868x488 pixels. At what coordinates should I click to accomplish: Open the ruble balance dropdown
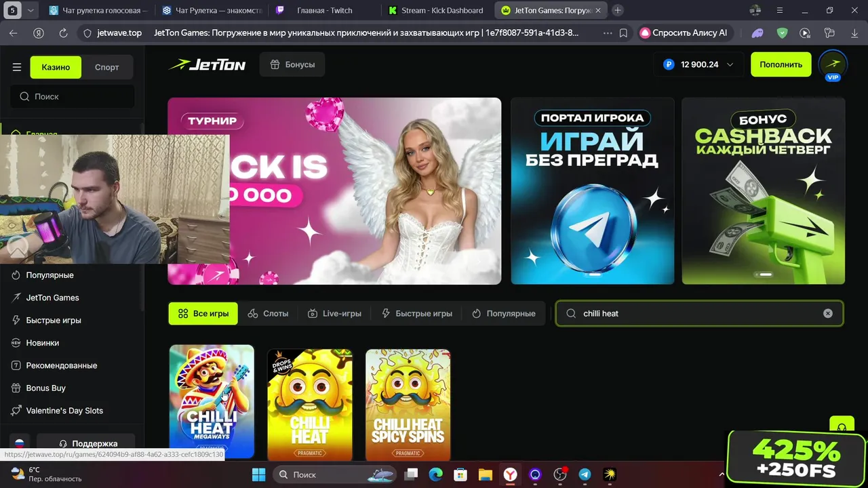[x=698, y=64]
